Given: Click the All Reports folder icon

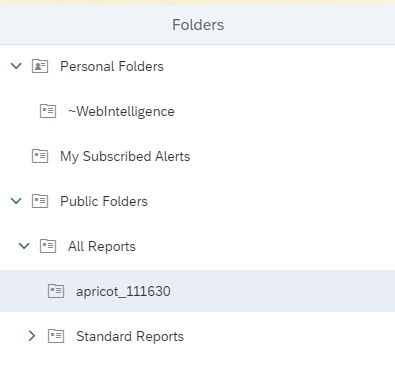Looking at the screenshot, I should [48, 246].
